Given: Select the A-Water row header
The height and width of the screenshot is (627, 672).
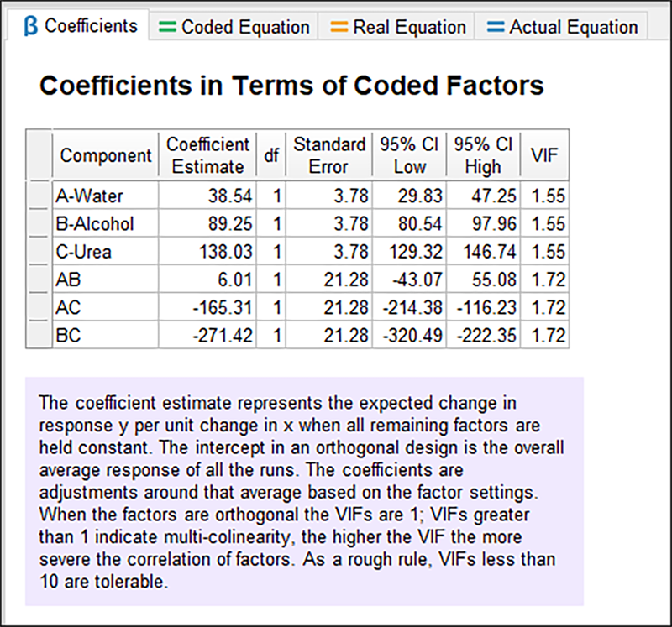Looking at the screenshot, I should pos(39,196).
